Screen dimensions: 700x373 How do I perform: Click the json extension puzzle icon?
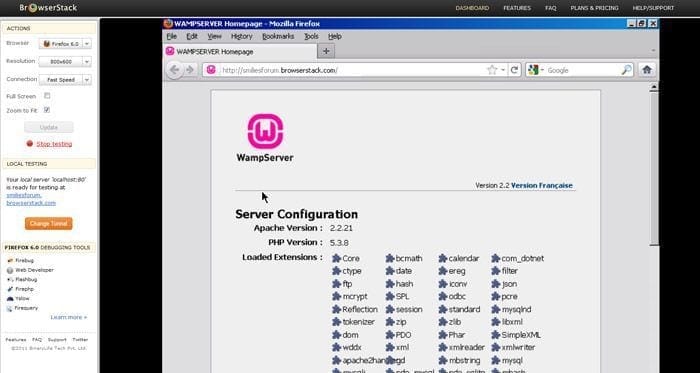click(x=496, y=284)
